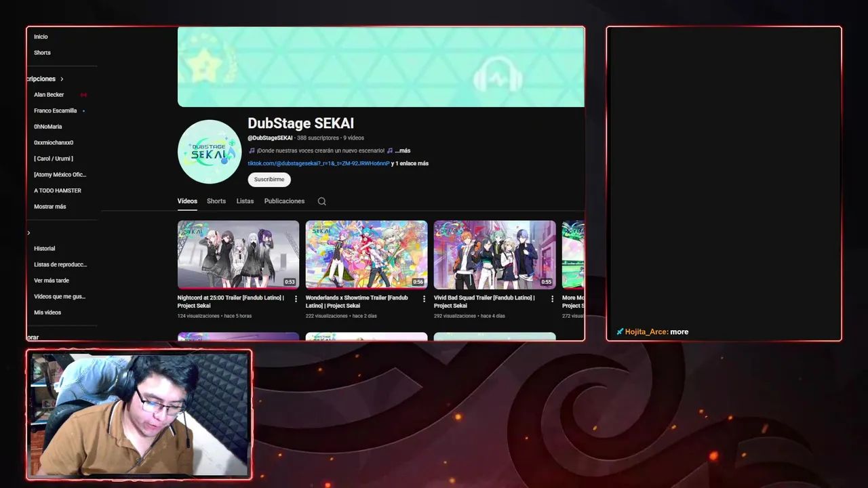Screen dimensions: 868x488
Task: Open 0xxmiochanxx0 subscription
Action: pos(54,143)
